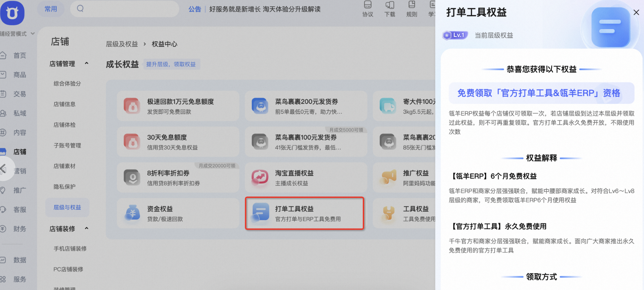The height and width of the screenshot is (290, 644).
Task: Click 免费领取「官方打单工具&瓴羊ERP」资格 banner
Action: click(542, 93)
